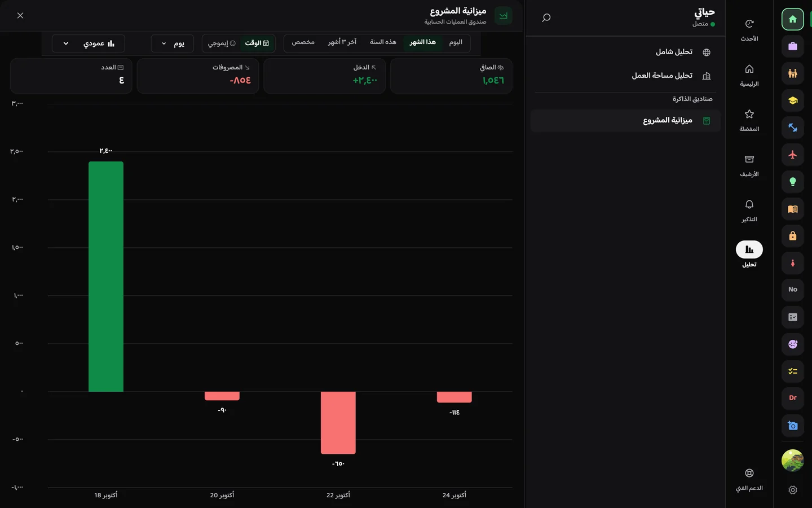Viewport: 812px width, 508px height.
Task: Open the yellow graduation cap workspace
Action: tap(792, 100)
